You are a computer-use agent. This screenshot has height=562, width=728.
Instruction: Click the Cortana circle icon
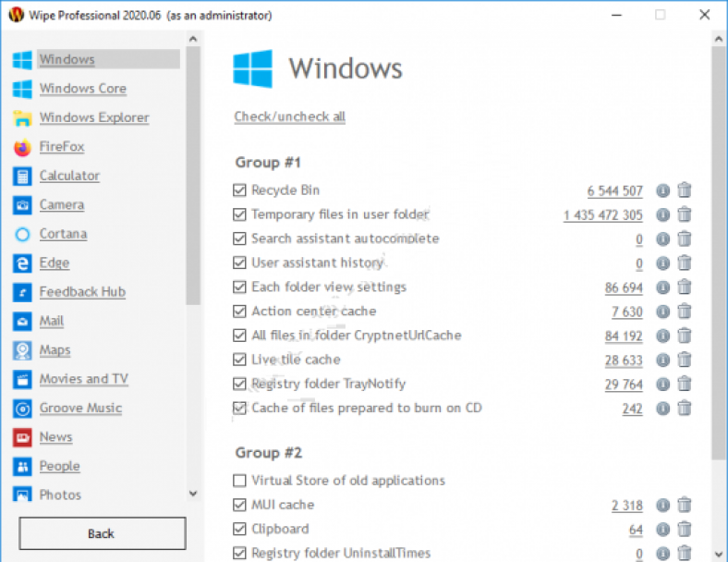coord(22,234)
